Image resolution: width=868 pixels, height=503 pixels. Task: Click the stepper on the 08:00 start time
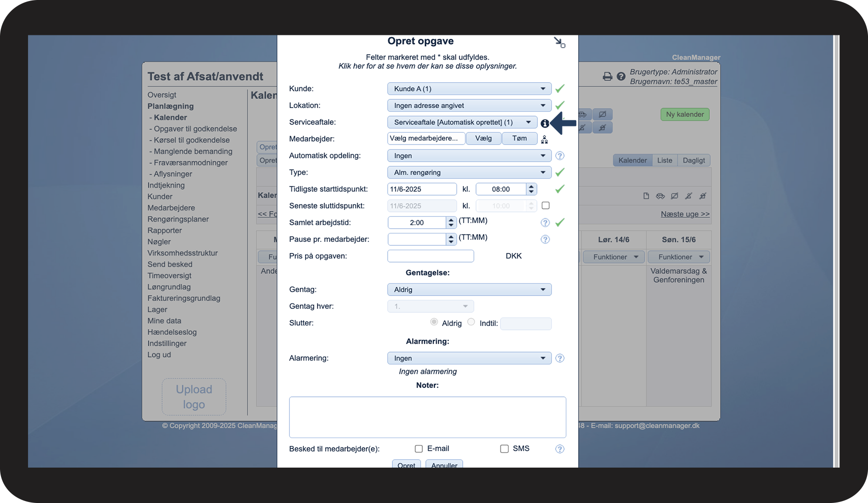point(531,189)
